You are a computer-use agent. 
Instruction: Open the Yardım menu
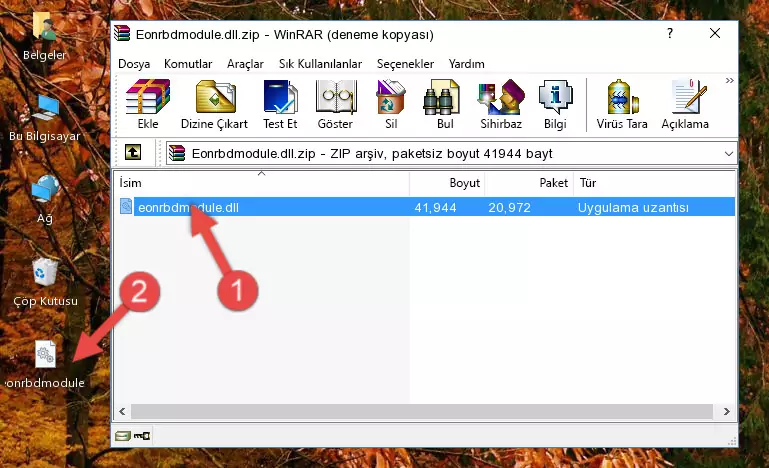tap(466, 64)
